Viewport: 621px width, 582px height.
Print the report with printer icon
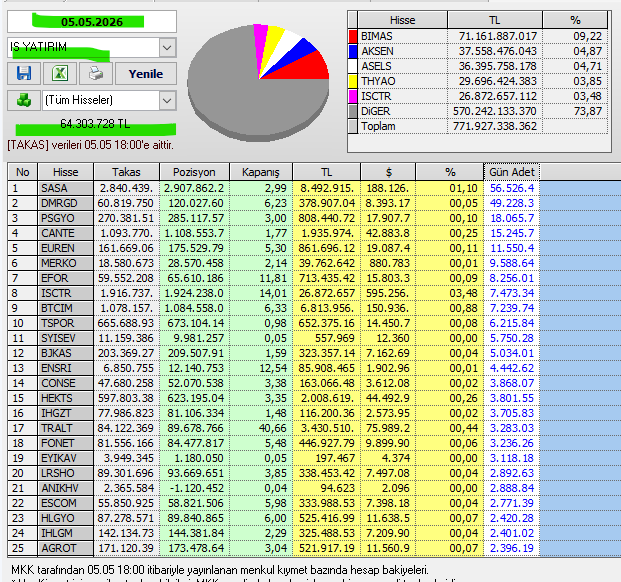coord(96,73)
